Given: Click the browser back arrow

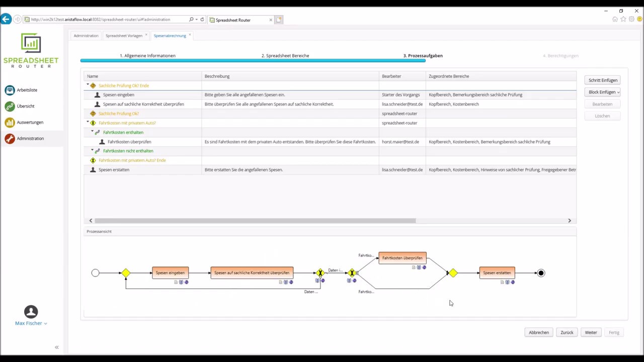Looking at the screenshot, I should 6,20.
